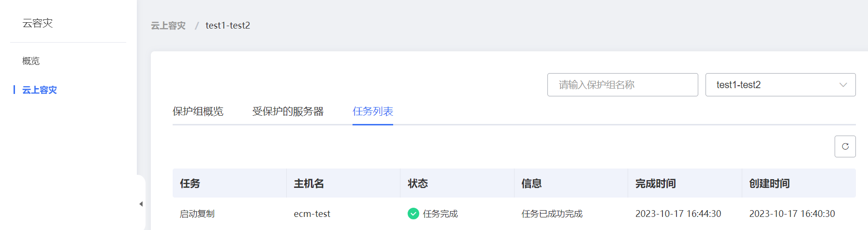Viewport: 868px width, 230px height.
Task: Click the refresh icon above the task table
Action: pyautogui.click(x=845, y=147)
